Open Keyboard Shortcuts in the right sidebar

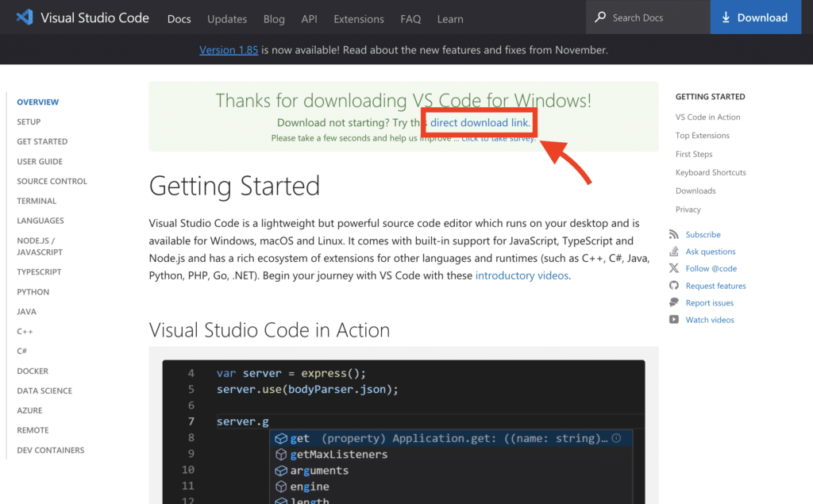click(x=711, y=172)
